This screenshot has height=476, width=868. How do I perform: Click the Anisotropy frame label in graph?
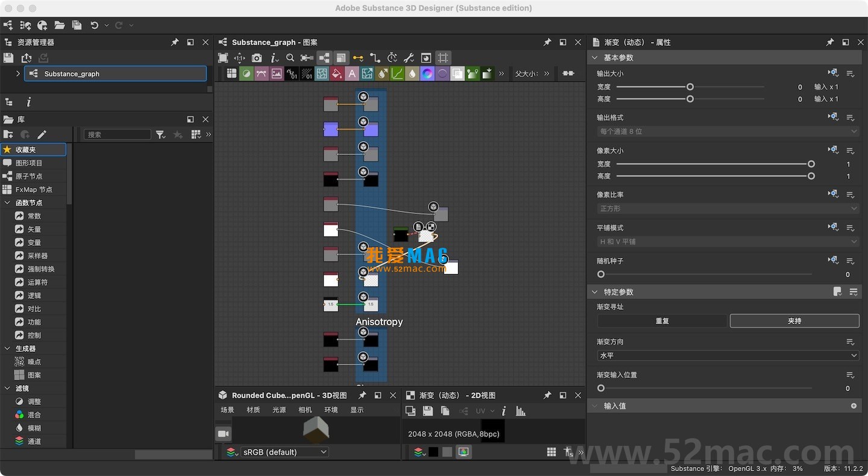pyautogui.click(x=379, y=322)
